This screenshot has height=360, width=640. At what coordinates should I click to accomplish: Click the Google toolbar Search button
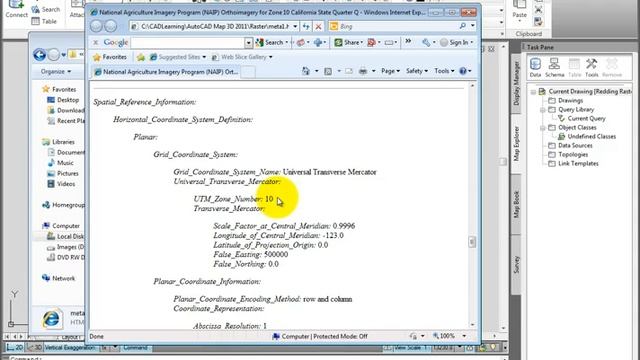pyautogui.click(x=271, y=42)
